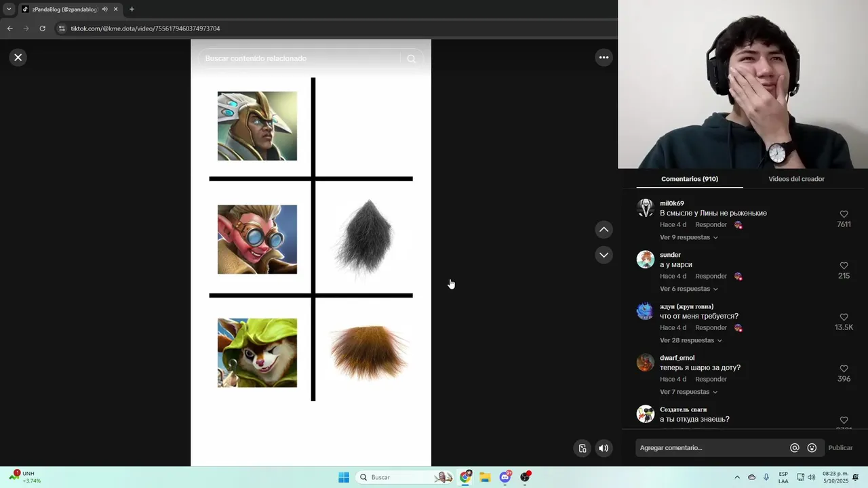Click Responder on mil0k69's comment

(711, 224)
